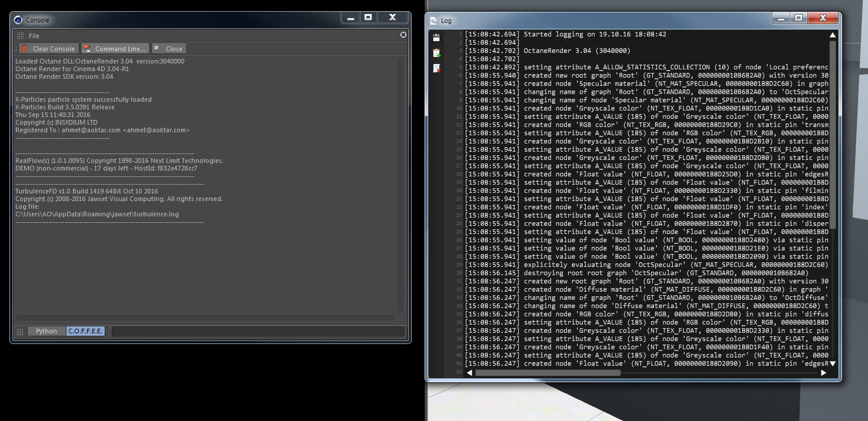The height and width of the screenshot is (421, 868).
Task: Click 'DEMO (non-commercial) - 17 days left' line
Action: pos(106,168)
